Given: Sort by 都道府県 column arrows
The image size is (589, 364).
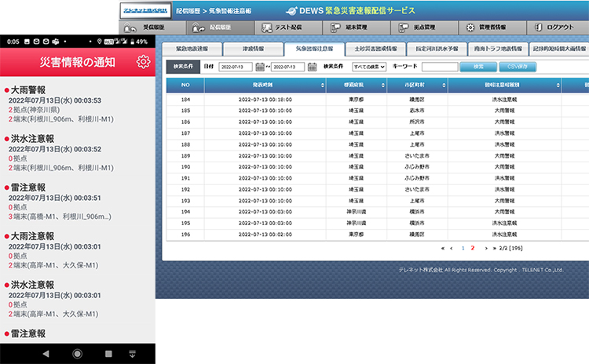Looking at the screenshot, I should click(x=382, y=86).
